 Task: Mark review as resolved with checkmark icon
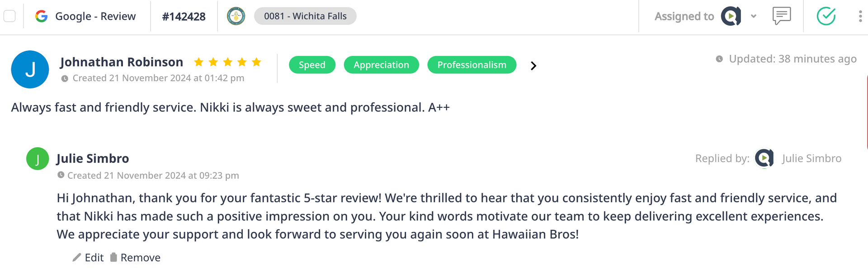(826, 16)
